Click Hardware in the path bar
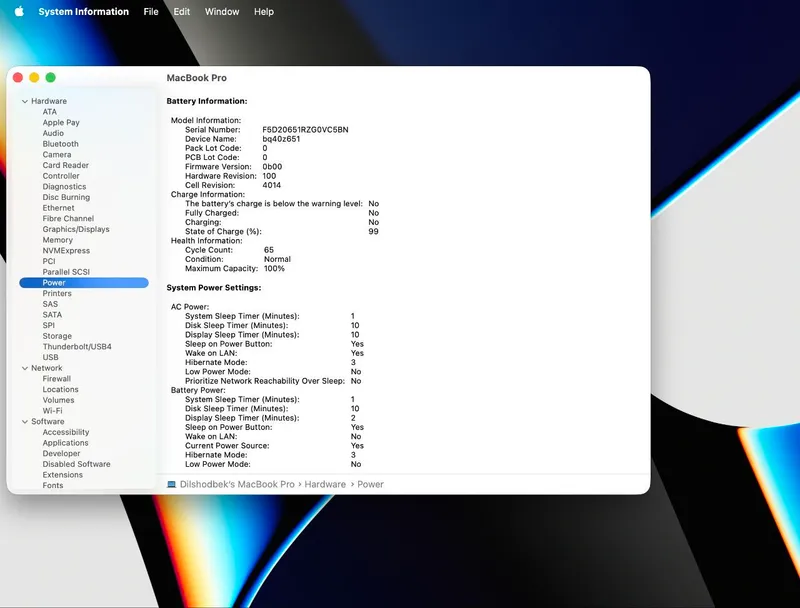This screenshot has width=800, height=608. point(325,484)
